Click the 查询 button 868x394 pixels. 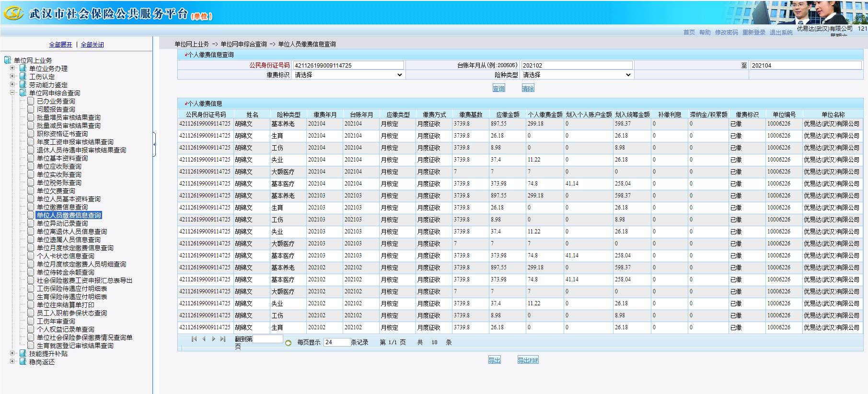click(x=498, y=88)
